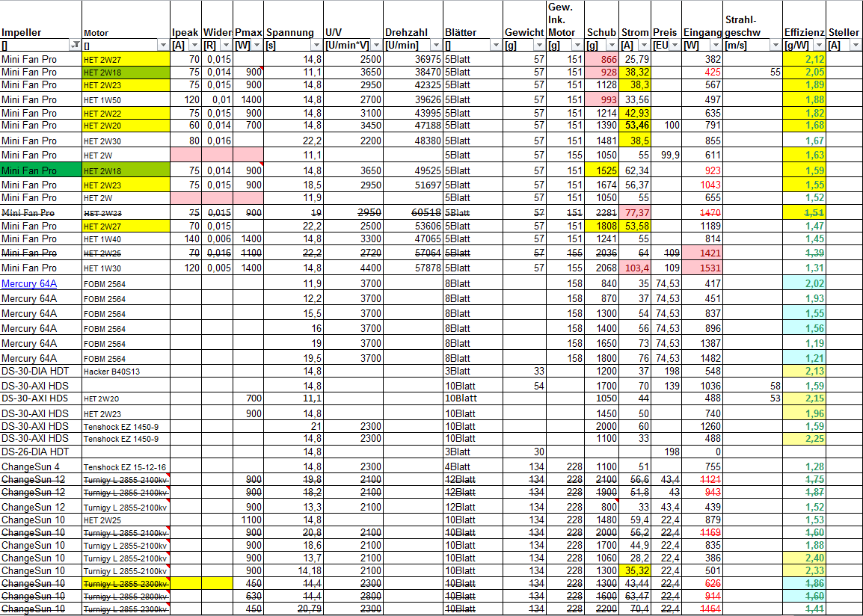This screenshot has height=616, width=863.
Task: Open the Ipeak column filter dropdown
Action: pyautogui.click(x=195, y=46)
